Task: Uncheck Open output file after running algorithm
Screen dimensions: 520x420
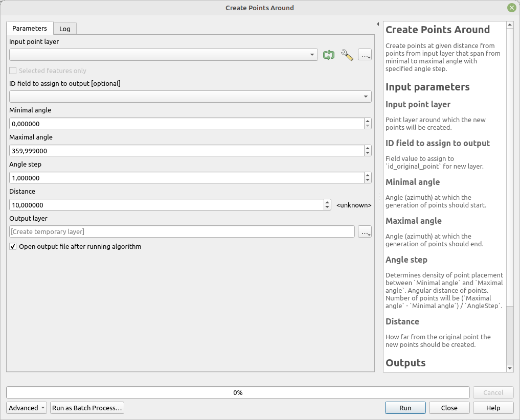Action: [13, 246]
